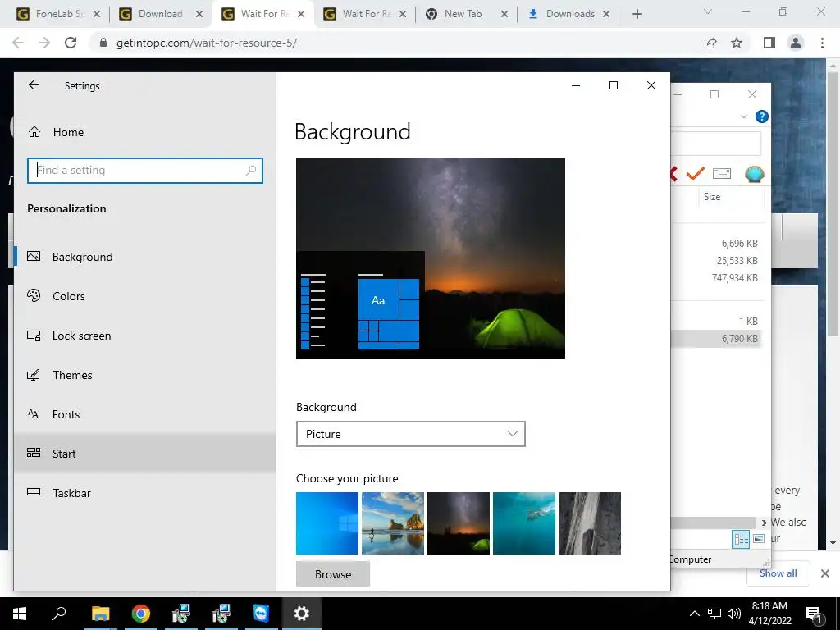The width and height of the screenshot is (840, 630).
Task: Click the Themes brush icon
Action: tap(34, 374)
